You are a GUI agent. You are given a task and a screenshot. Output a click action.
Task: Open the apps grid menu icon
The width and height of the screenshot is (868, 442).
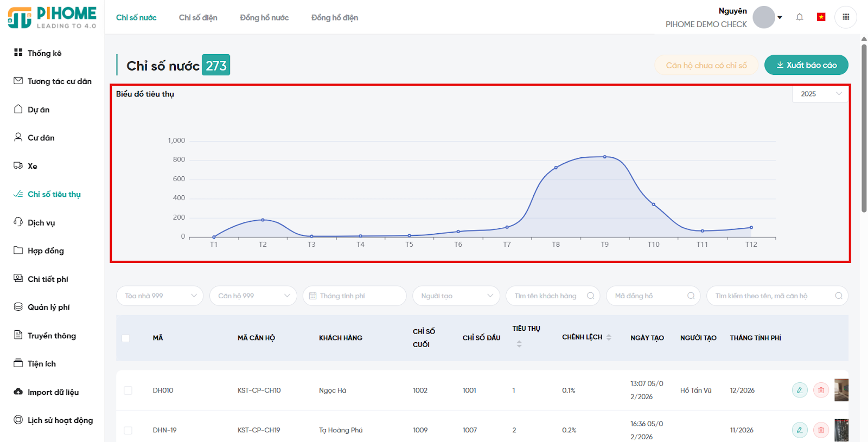tap(845, 17)
